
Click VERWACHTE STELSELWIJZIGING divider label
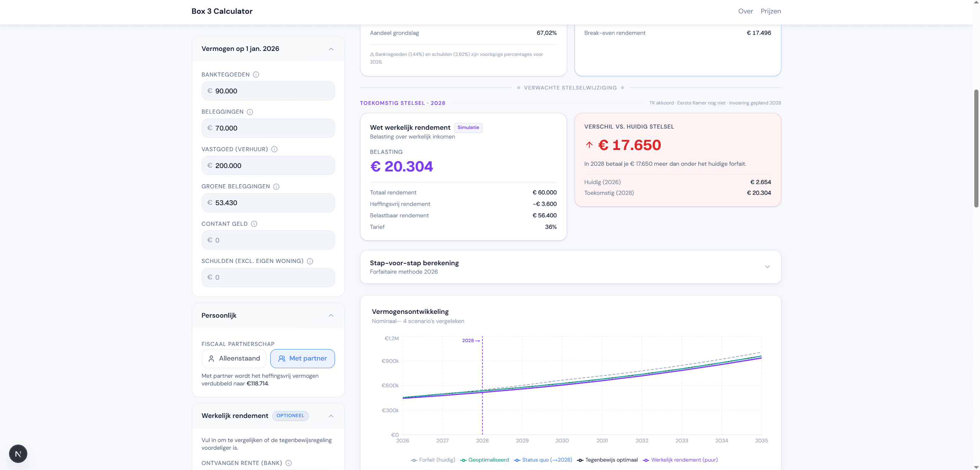click(570, 88)
